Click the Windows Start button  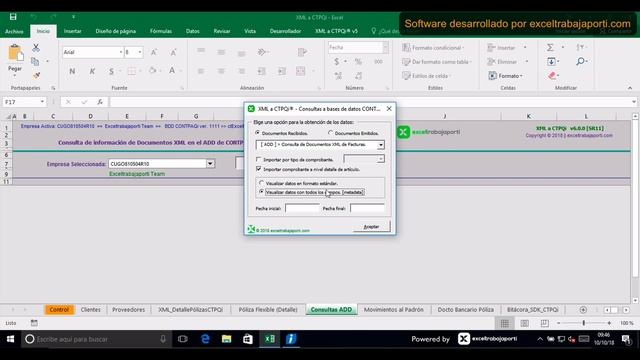pos(11,339)
